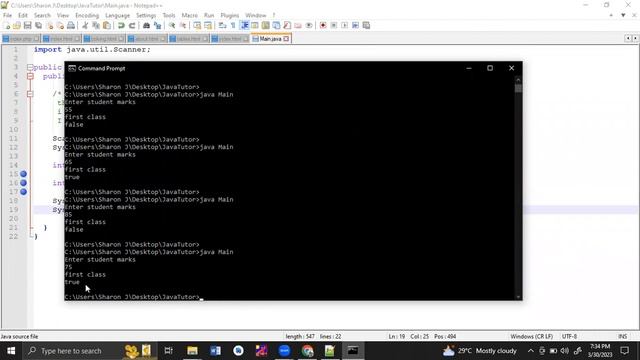Close the Main.java tab

point(286,38)
